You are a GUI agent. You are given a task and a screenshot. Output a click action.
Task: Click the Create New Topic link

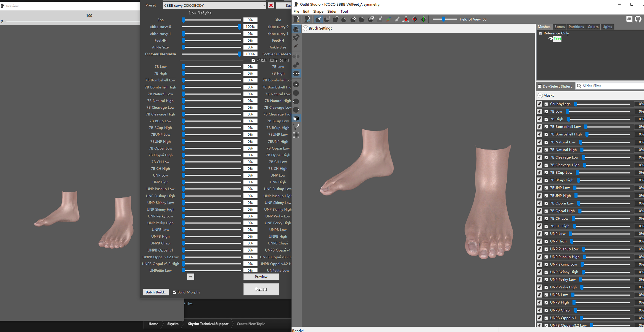pos(251,324)
